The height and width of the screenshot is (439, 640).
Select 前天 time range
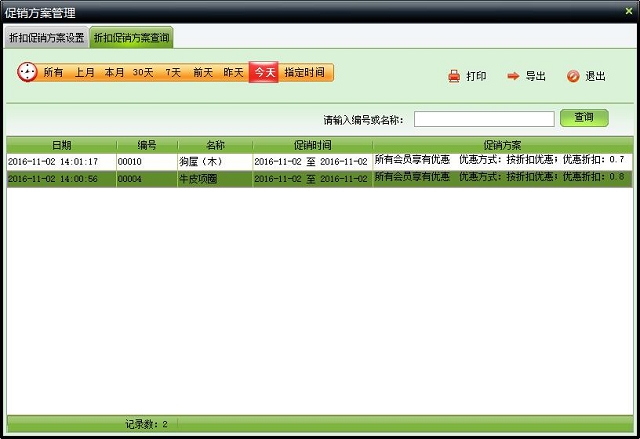[203, 73]
